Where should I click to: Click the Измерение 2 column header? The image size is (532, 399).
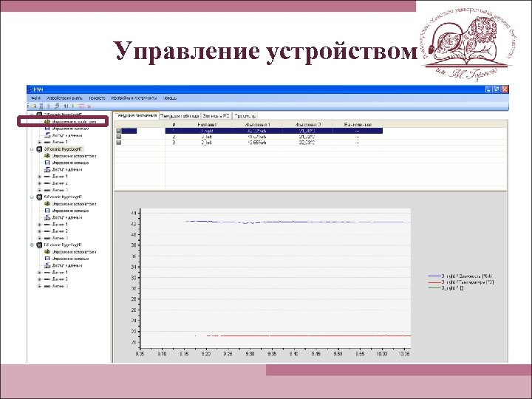307,125
